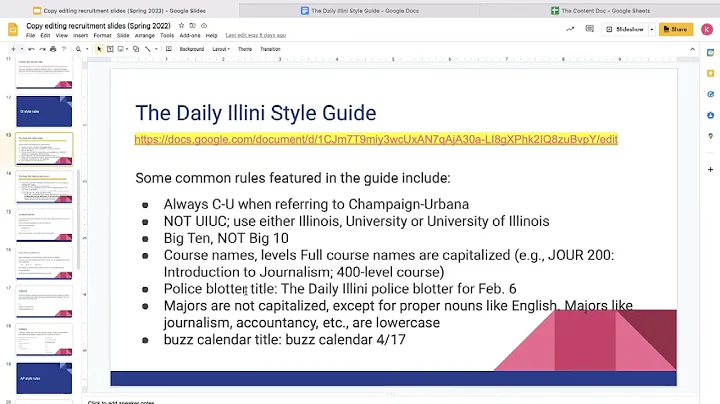Viewport: 720px width, 404px height.
Task: Open the Google account avatar K
Action: 707,29
